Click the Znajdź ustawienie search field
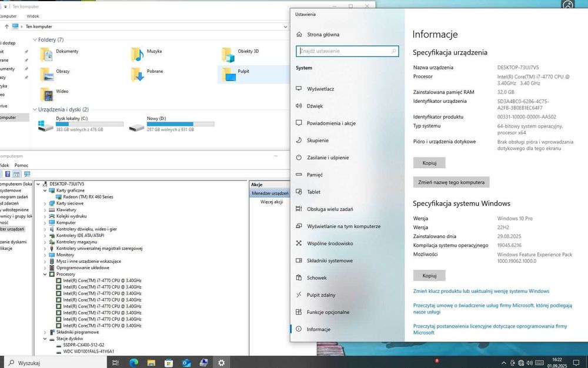 [x=348, y=51]
